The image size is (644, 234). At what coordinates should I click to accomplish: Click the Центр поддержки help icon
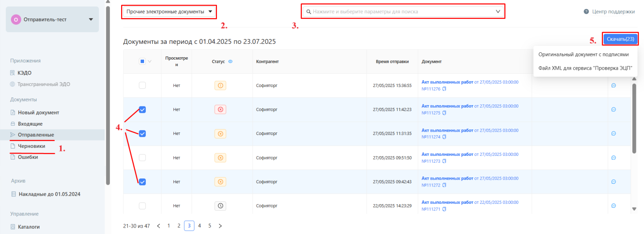tap(586, 12)
